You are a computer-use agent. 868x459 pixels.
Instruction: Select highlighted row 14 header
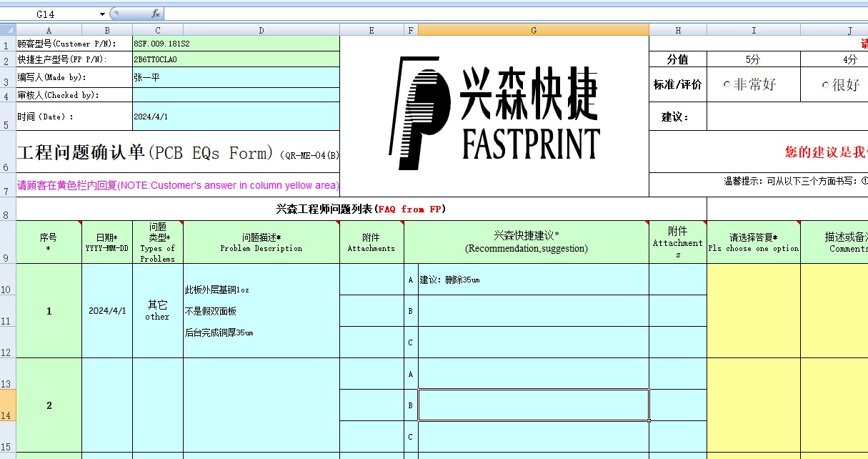(x=8, y=405)
